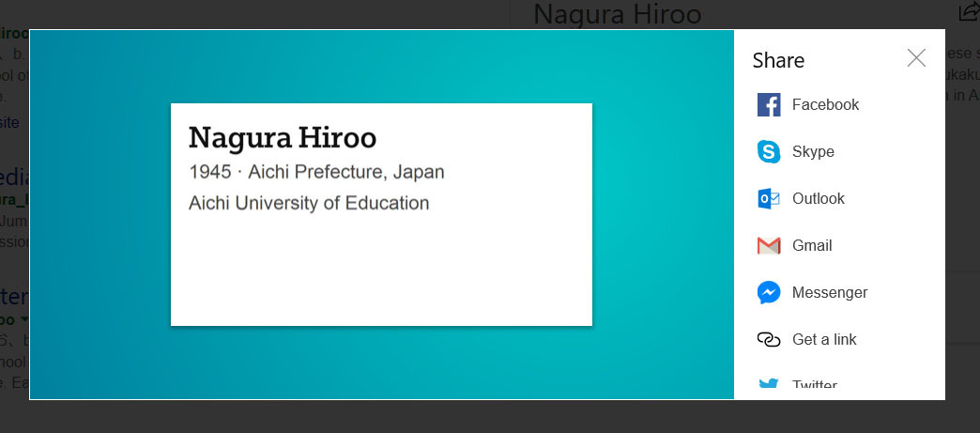Click the Twitter bird icon
Screen dimensions: 980x433
point(769,385)
